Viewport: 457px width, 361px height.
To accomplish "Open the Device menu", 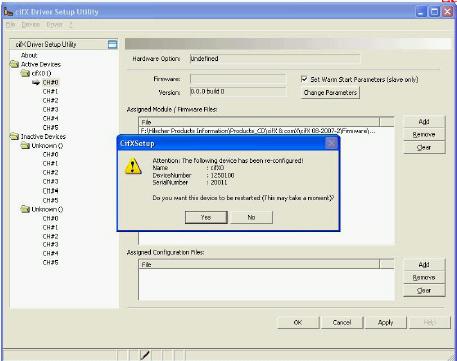I will pos(31,25).
